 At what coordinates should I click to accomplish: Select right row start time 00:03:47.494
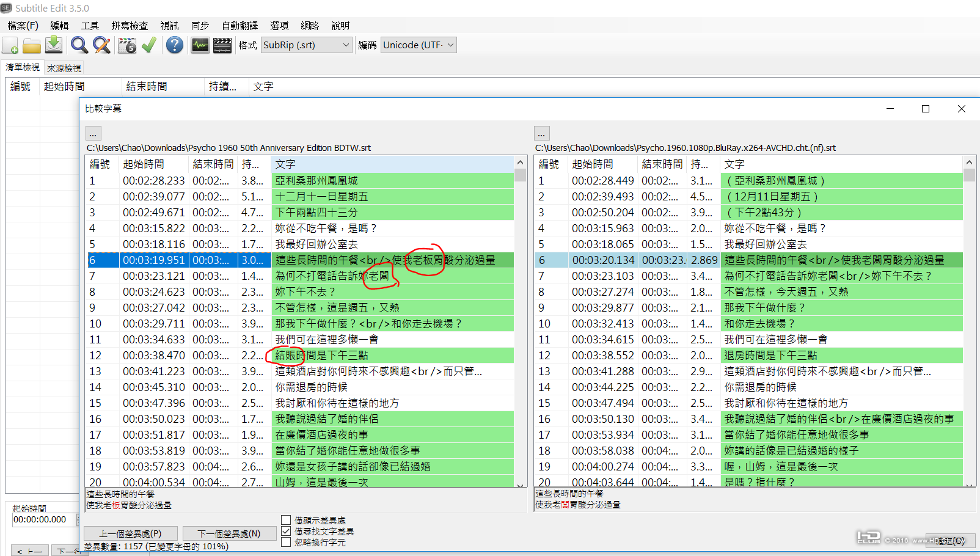tap(603, 403)
